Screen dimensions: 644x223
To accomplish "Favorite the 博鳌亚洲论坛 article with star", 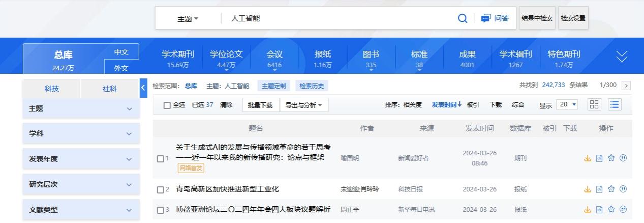I will [611, 209].
